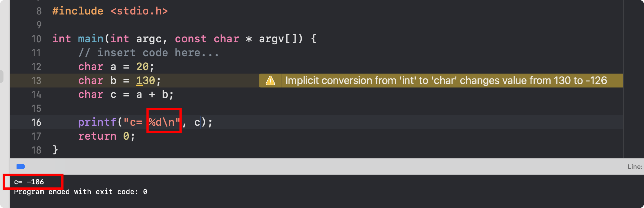
Task: Click line number 16 in the gutter
Action: click(36, 122)
